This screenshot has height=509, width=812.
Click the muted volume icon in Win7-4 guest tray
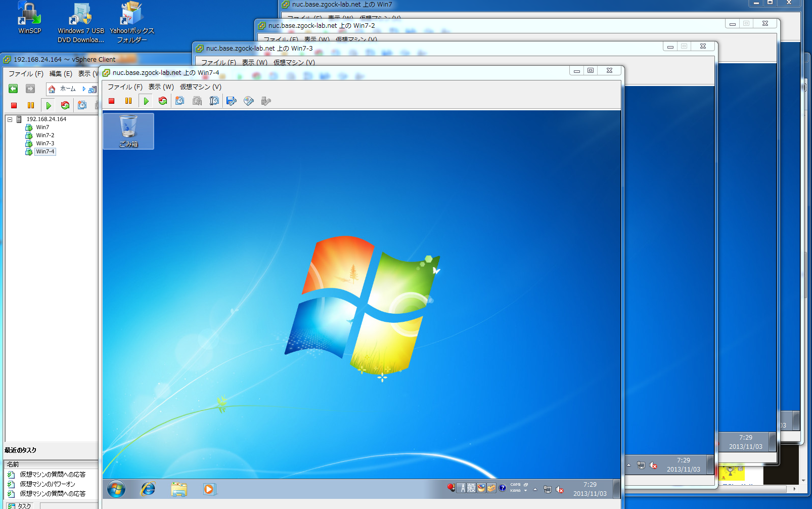point(560,489)
